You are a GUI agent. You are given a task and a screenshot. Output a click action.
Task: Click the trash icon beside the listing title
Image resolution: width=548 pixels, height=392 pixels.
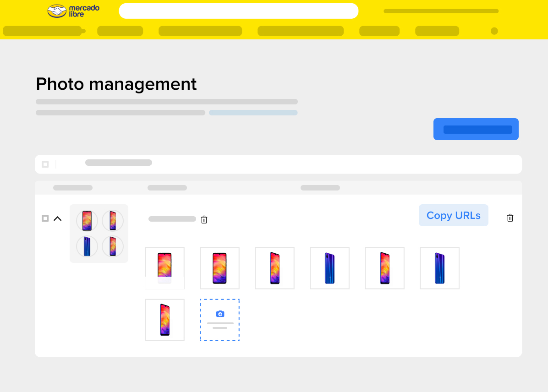pyautogui.click(x=204, y=220)
